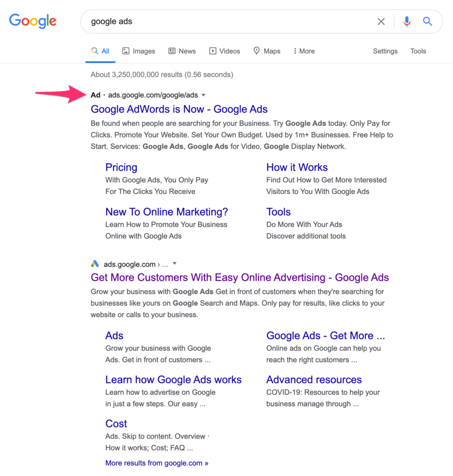This screenshot has height=476, width=453.
Task: Open the dropdown arrow next to the ad URL
Action: (203, 95)
